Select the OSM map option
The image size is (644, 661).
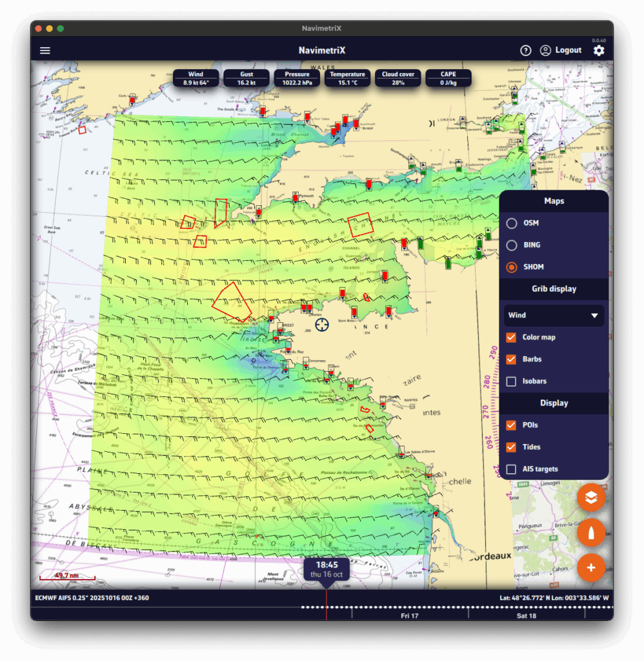click(512, 223)
